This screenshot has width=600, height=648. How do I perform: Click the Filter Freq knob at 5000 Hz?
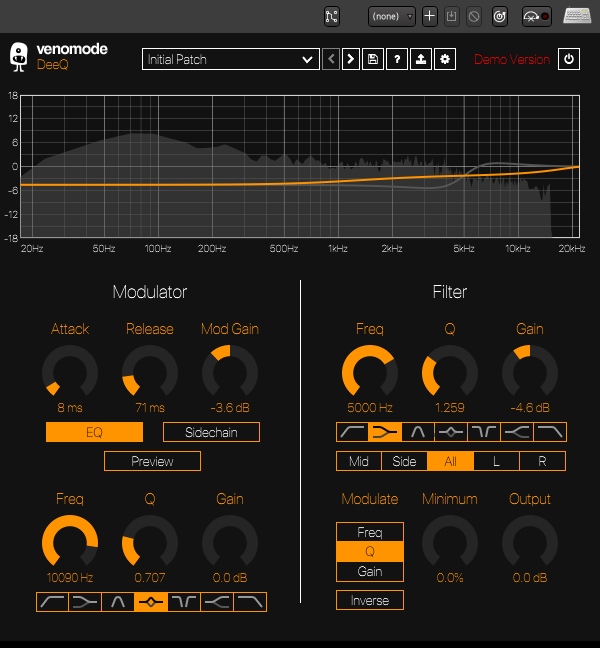click(x=370, y=373)
